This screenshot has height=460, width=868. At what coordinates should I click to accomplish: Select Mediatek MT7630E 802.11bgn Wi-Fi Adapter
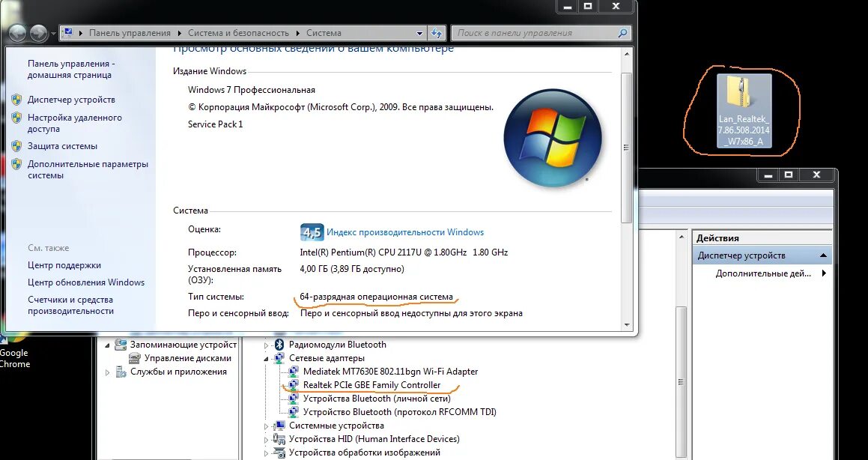click(390, 372)
